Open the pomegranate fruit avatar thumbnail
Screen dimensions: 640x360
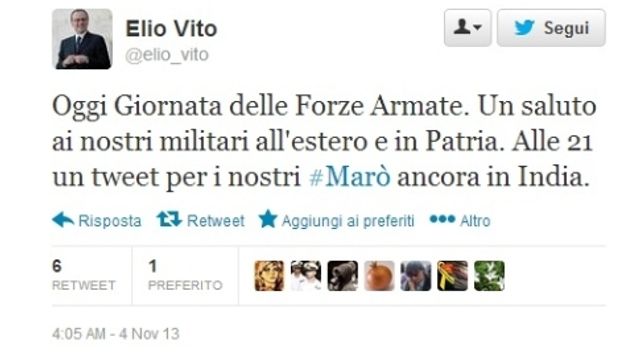379,276
